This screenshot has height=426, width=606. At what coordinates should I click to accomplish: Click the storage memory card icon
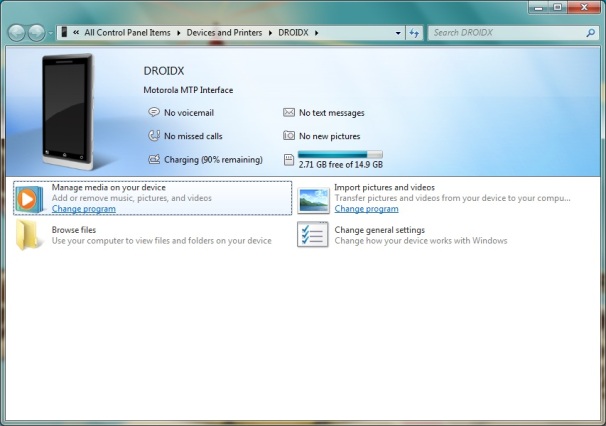pyautogui.click(x=289, y=160)
